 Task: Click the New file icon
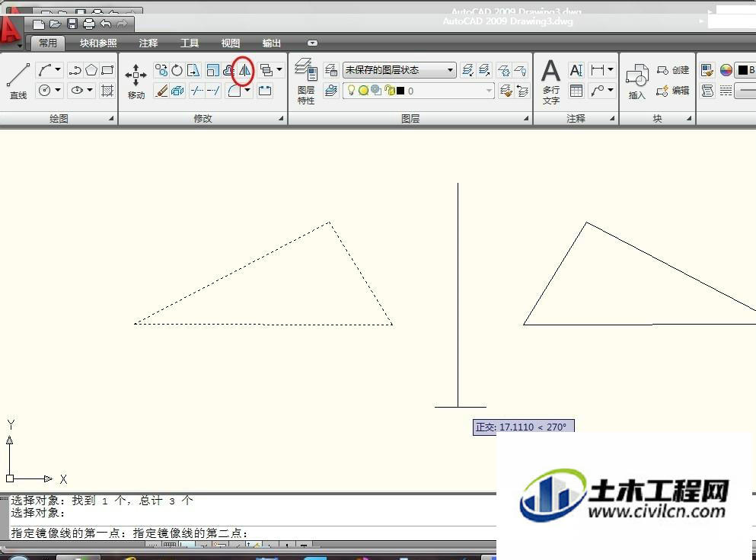point(39,24)
